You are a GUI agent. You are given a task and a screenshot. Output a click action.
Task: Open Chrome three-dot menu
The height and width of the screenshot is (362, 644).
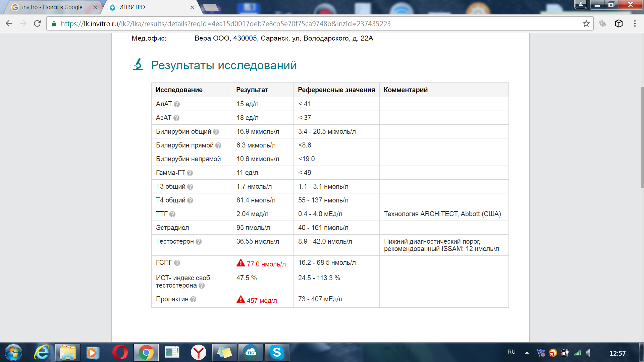point(635,24)
